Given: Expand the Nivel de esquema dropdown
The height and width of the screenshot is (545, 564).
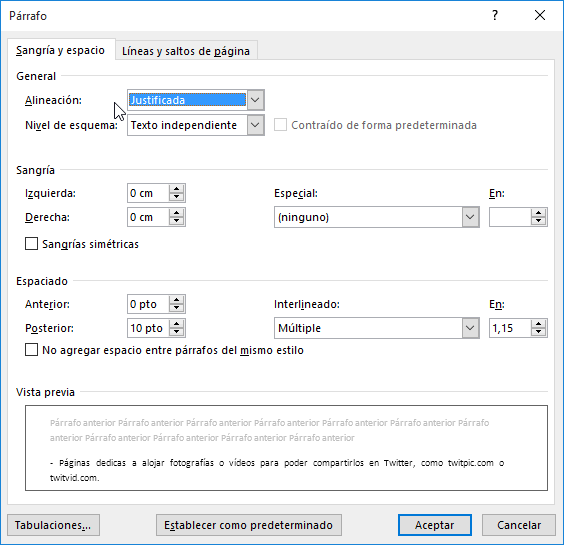Looking at the screenshot, I should click(255, 125).
